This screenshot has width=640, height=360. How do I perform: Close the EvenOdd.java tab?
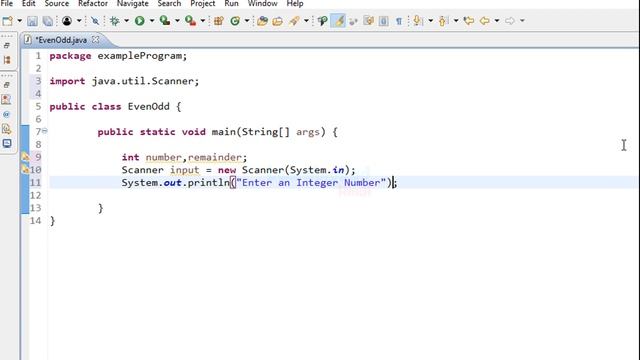click(96, 40)
